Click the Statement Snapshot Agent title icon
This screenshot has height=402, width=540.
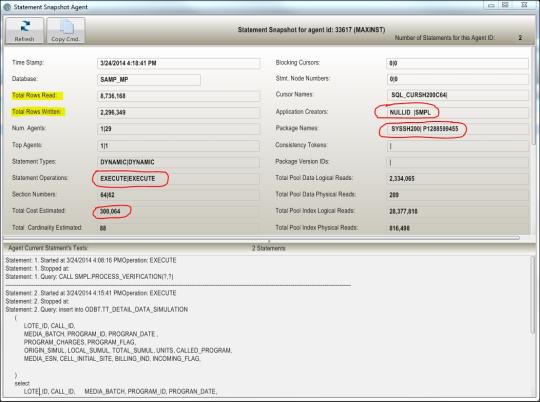click(7, 7)
